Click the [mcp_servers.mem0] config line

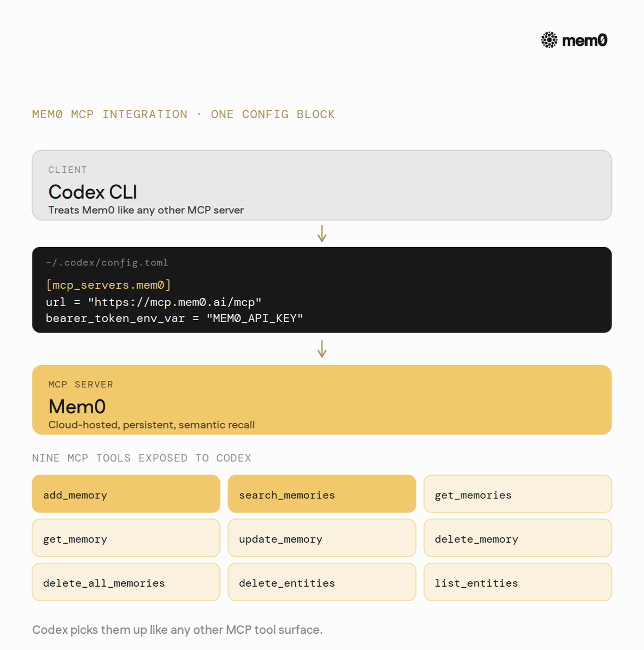click(108, 285)
